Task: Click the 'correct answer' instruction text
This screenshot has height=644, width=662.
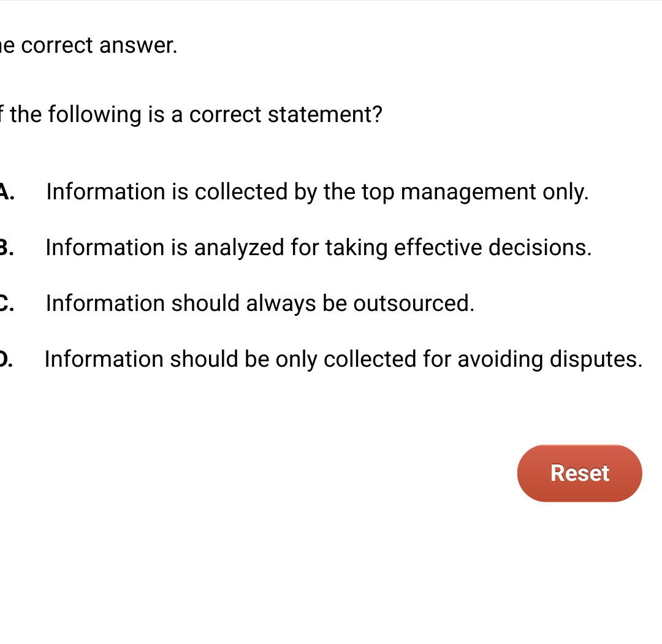Action: [89, 45]
